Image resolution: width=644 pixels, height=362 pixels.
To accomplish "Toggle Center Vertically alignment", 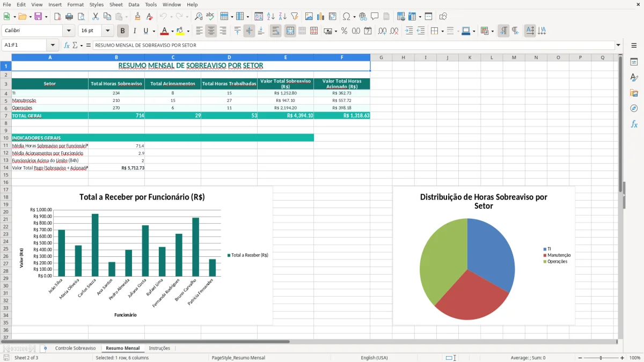I will coord(249,31).
